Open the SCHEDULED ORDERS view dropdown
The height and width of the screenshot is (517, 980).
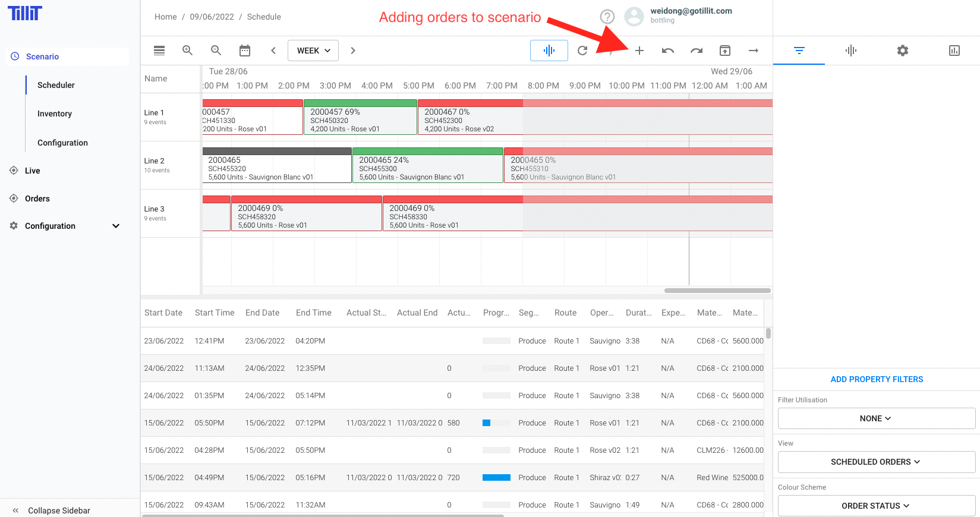[877, 462]
